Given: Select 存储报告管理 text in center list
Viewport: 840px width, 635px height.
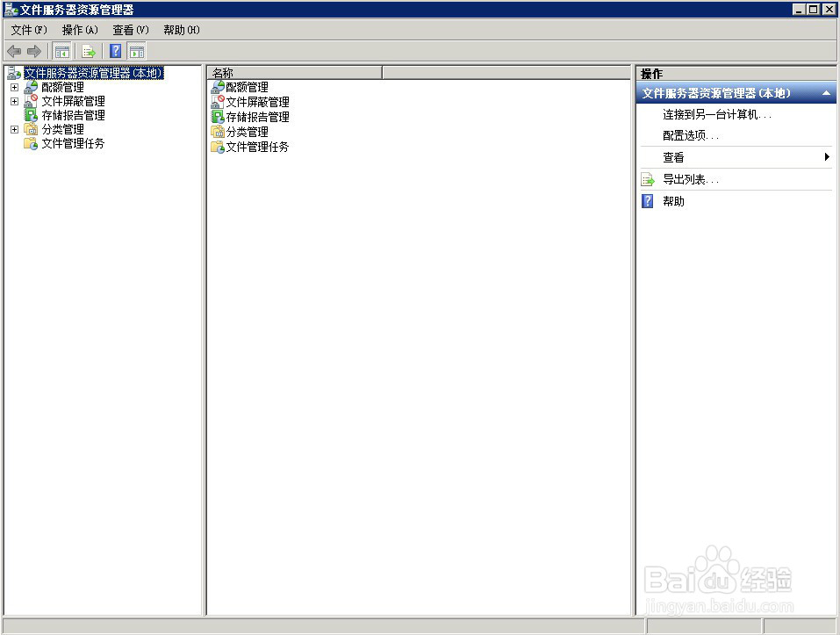Looking at the screenshot, I should (x=258, y=117).
